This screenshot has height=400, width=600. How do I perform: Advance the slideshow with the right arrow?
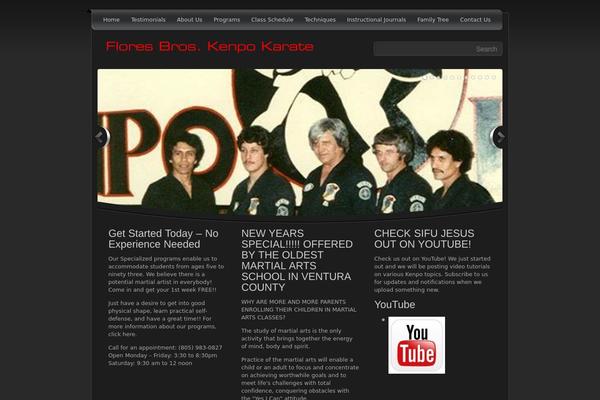498,137
